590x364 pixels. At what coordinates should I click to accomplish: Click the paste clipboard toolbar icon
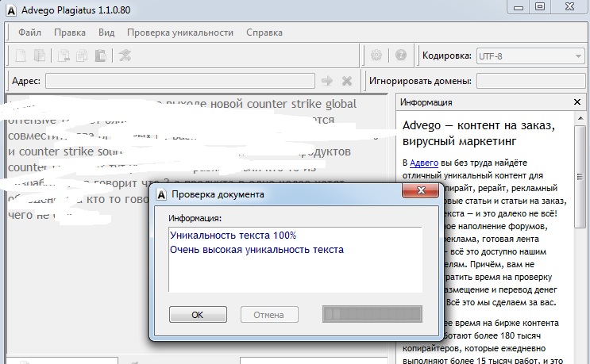100,56
